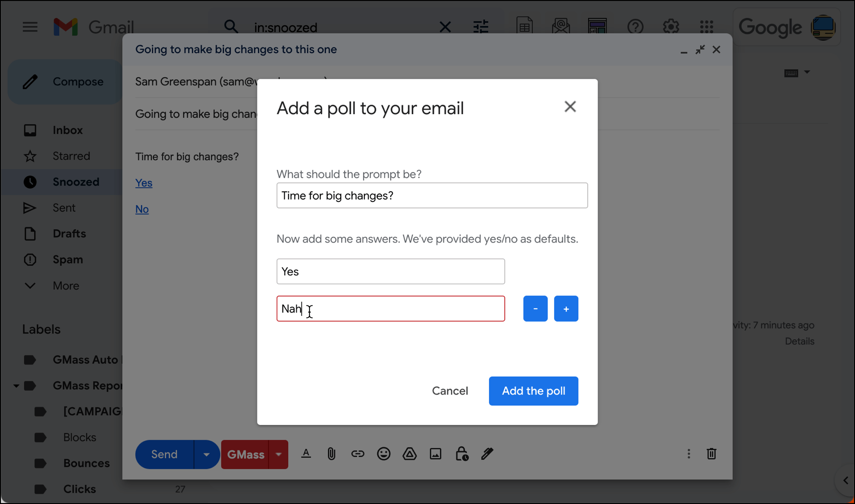This screenshot has width=855, height=504.
Task: Click the Send button
Action: [164, 454]
